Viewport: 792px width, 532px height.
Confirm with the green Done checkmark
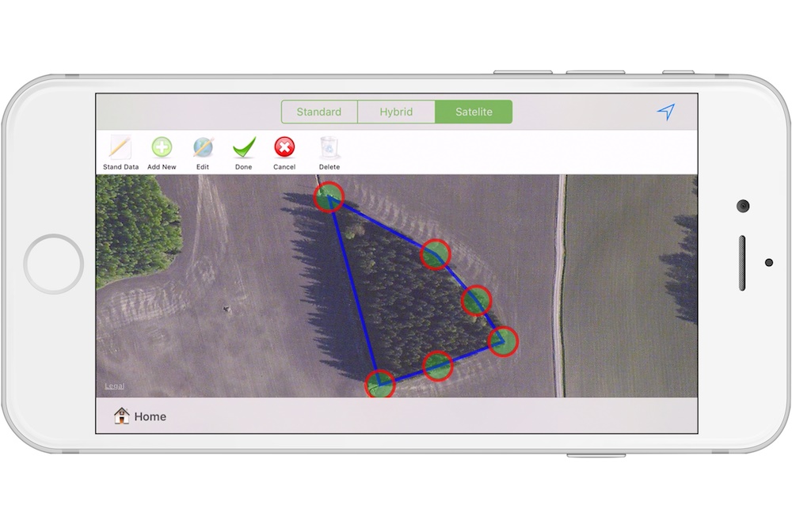pos(244,147)
